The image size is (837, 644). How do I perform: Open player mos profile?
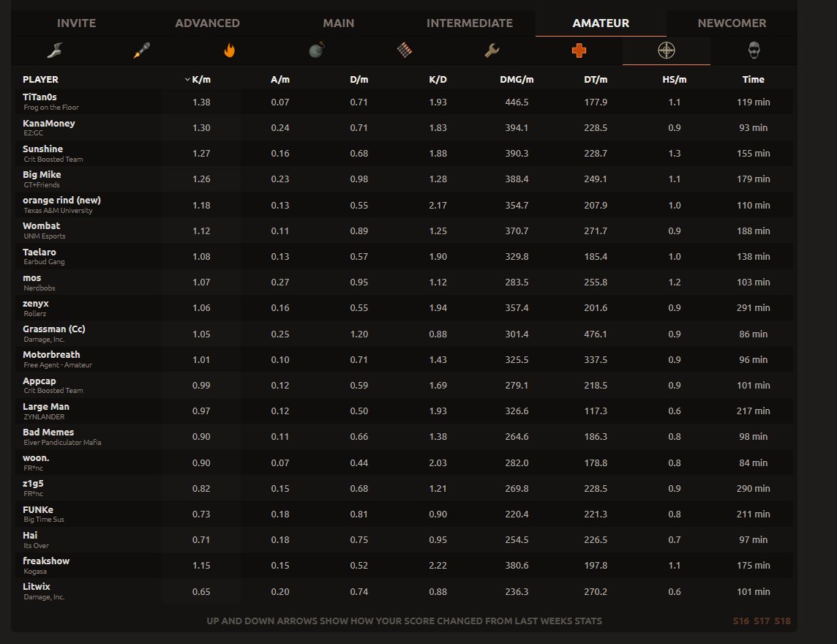(x=32, y=277)
